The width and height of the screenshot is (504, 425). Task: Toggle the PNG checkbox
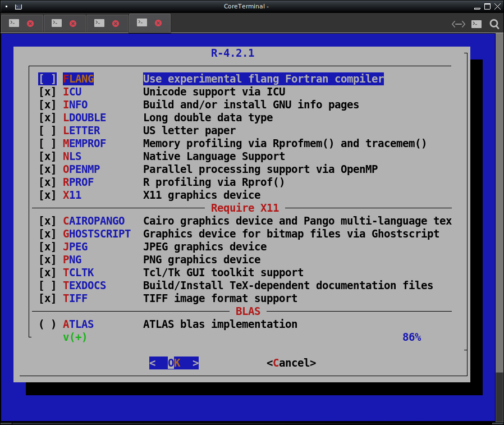(x=47, y=259)
